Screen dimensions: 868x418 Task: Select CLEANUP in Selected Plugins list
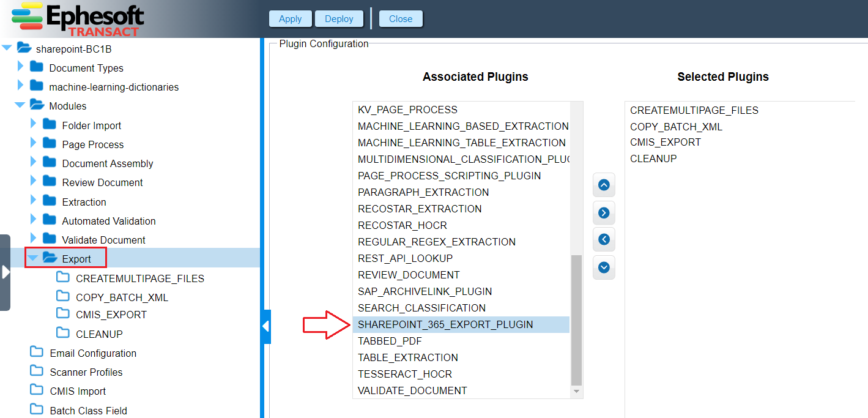pos(653,159)
